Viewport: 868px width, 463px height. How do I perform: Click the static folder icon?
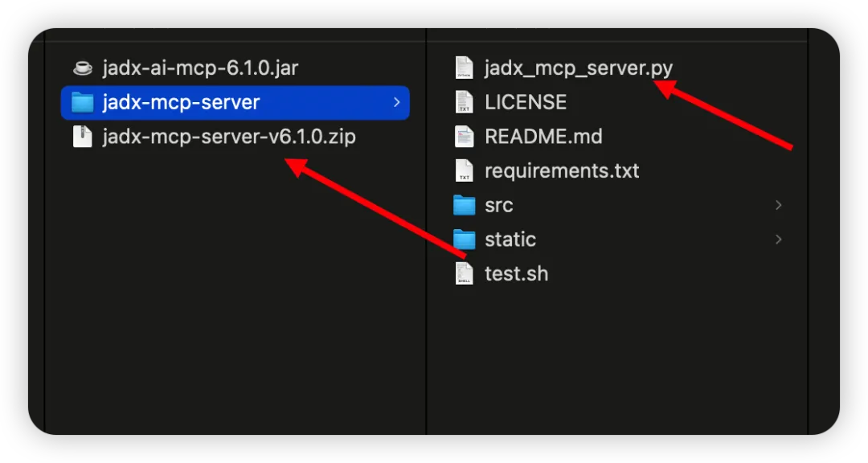pyautogui.click(x=464, y=240)
